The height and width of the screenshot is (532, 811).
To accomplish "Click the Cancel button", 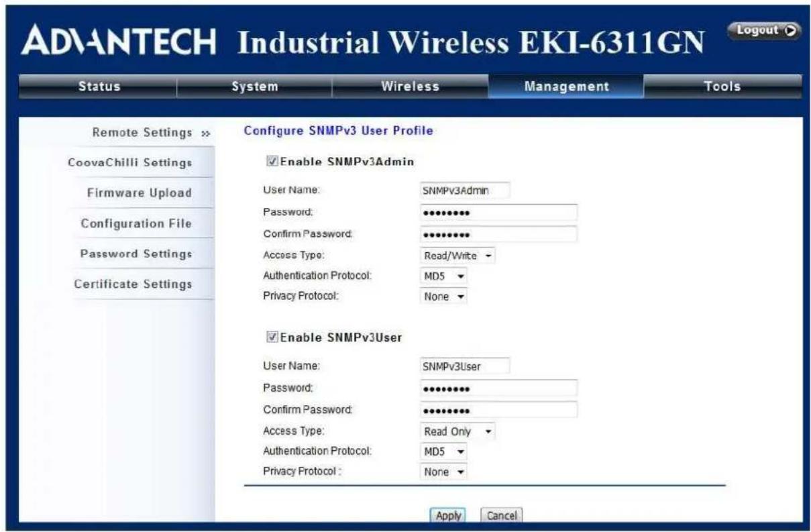I will tap(501, 515).
